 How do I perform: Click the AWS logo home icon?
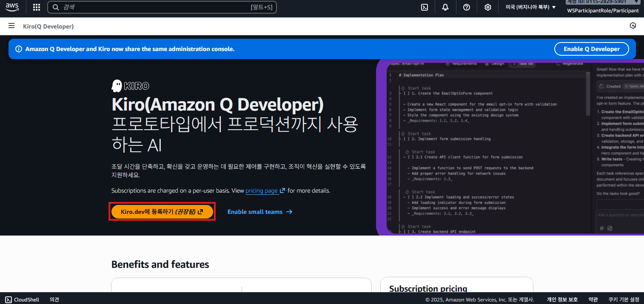(12, 7)
